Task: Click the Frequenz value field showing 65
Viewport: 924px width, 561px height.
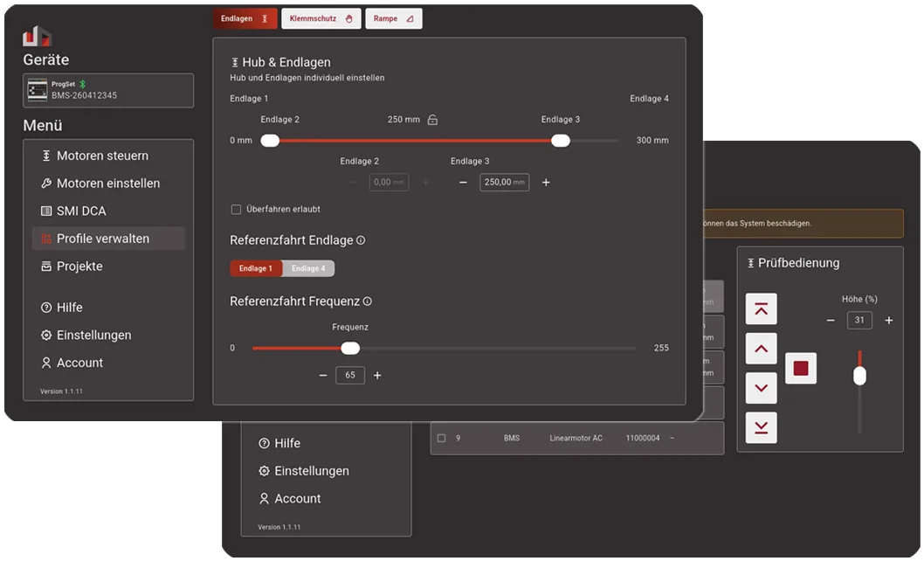Action: tap(350, 376)
